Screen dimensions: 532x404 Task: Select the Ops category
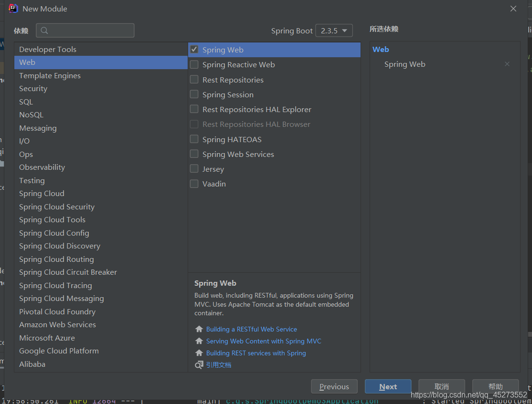101,154
